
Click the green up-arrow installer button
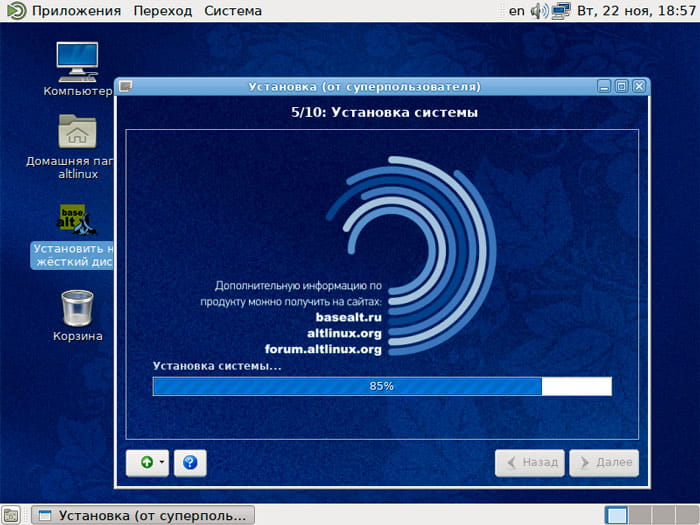coord(146,462)
